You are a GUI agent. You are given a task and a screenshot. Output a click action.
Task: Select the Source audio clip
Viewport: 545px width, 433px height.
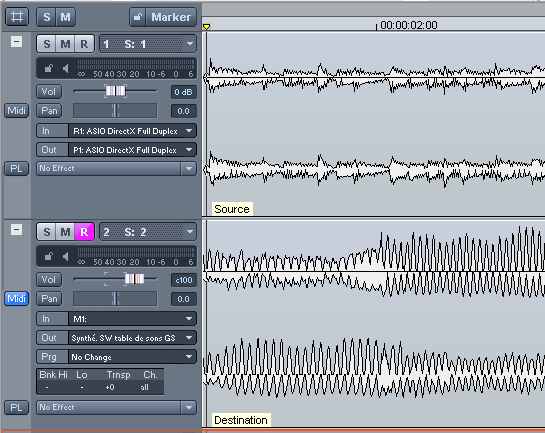pyautogui.click(x=375, y=125)
